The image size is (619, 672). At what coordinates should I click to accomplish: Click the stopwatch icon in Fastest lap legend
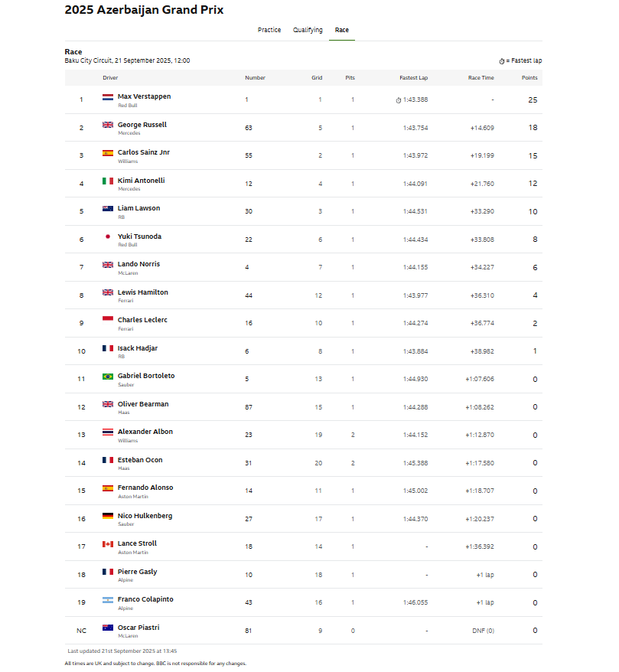tap(502, 61)
